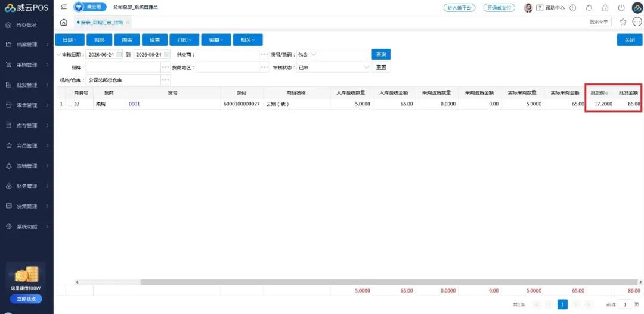Open the 财务管理 sidebar menu
Screen dimensions: 644x314
tap(27, 186)
